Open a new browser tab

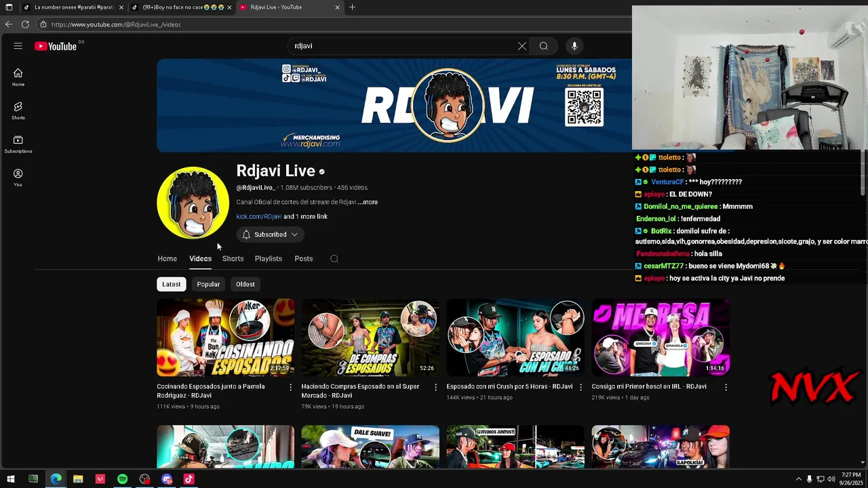point(352,7)
